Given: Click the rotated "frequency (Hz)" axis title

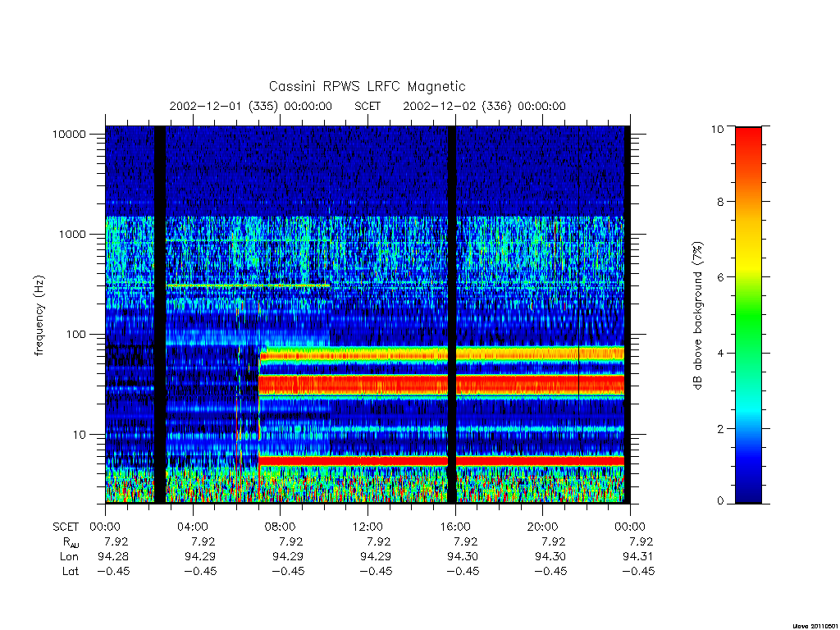Looking at the screenshot, I should tap(39, 315).
